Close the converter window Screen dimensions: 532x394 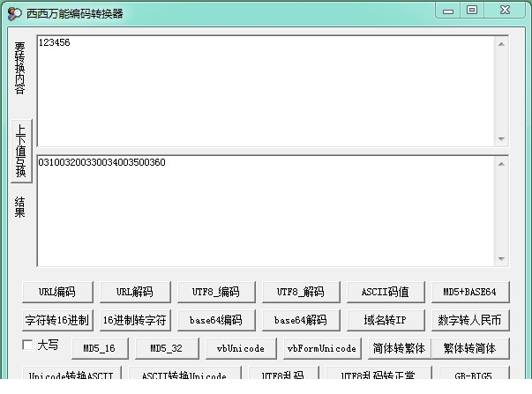click(x=505, y=11)
